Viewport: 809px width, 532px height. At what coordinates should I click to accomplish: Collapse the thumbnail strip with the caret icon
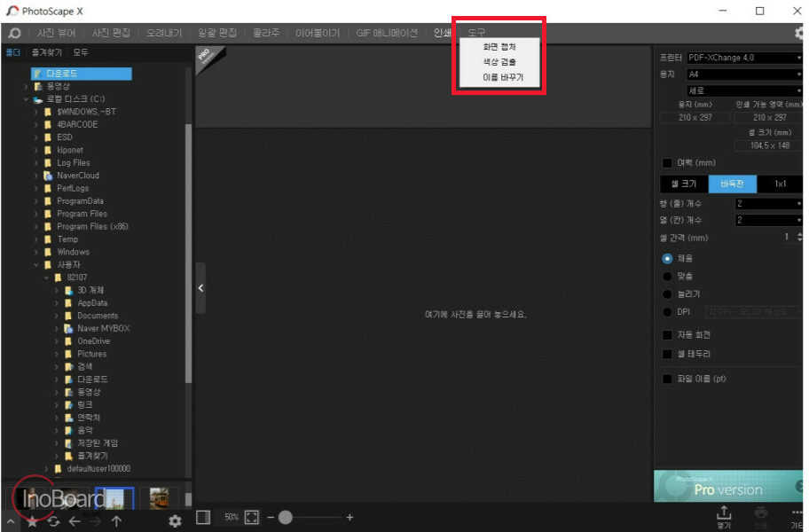coord(11,521)
